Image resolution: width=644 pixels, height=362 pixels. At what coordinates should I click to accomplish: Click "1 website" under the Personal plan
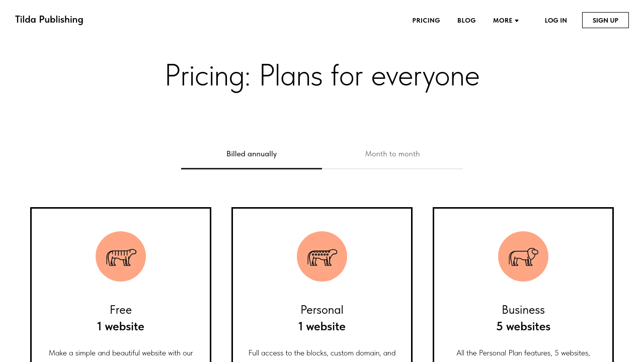(x=322, y=327)
